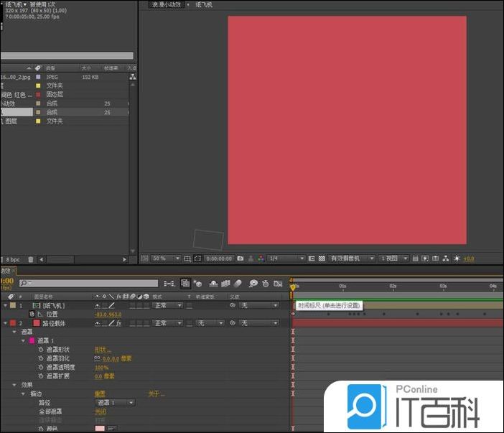Toggle region of interest icon in viewer
Image resolution: width=504 pixels, height=433 pixels.
coord(197,259)
